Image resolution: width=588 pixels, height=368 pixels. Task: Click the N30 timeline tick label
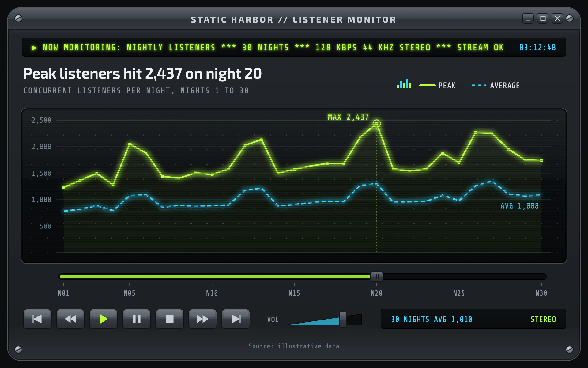tap(541, 293)
